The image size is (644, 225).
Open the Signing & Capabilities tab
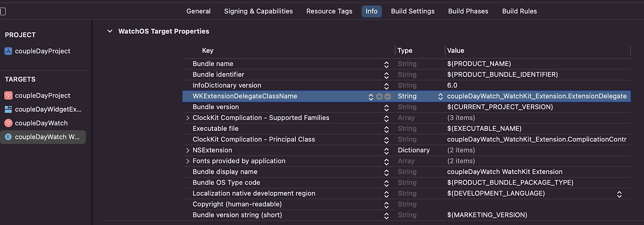point(258,11)
